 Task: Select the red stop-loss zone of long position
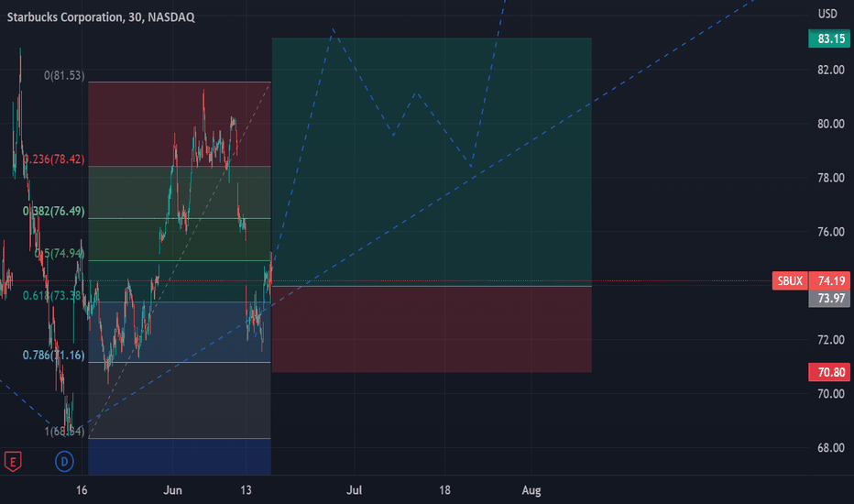coord(432,329)
